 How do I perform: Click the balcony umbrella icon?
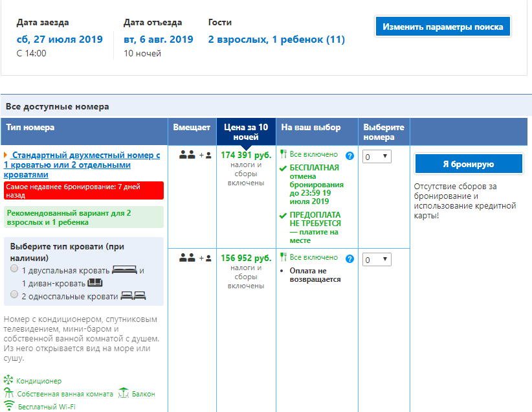tap(124, 394)
